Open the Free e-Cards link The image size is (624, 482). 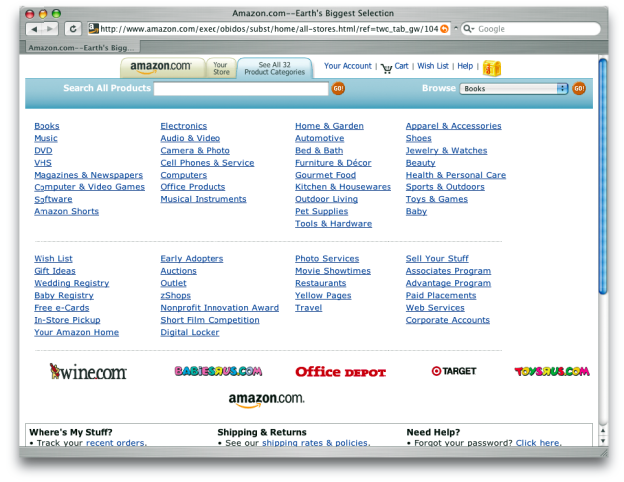click(62, 308)
